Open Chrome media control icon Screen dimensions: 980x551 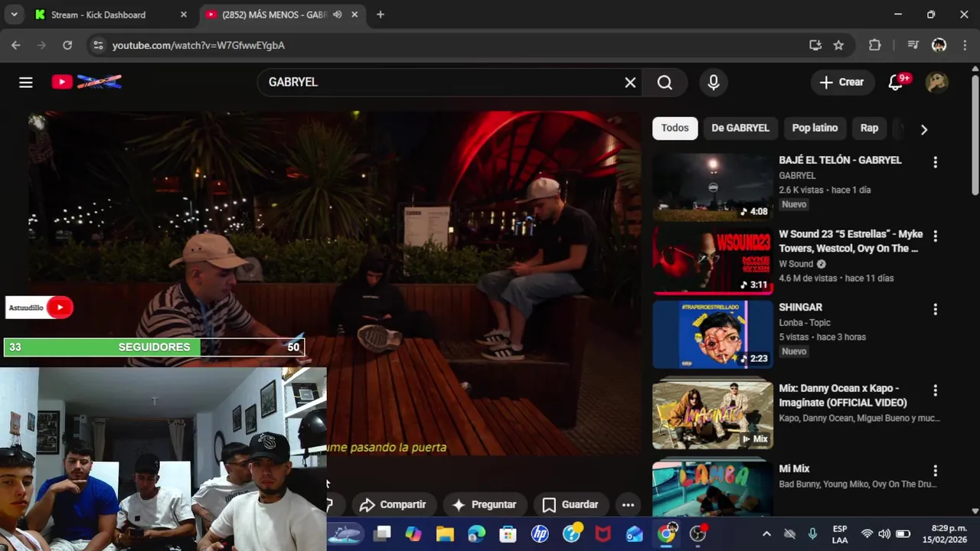coord(913,45)
